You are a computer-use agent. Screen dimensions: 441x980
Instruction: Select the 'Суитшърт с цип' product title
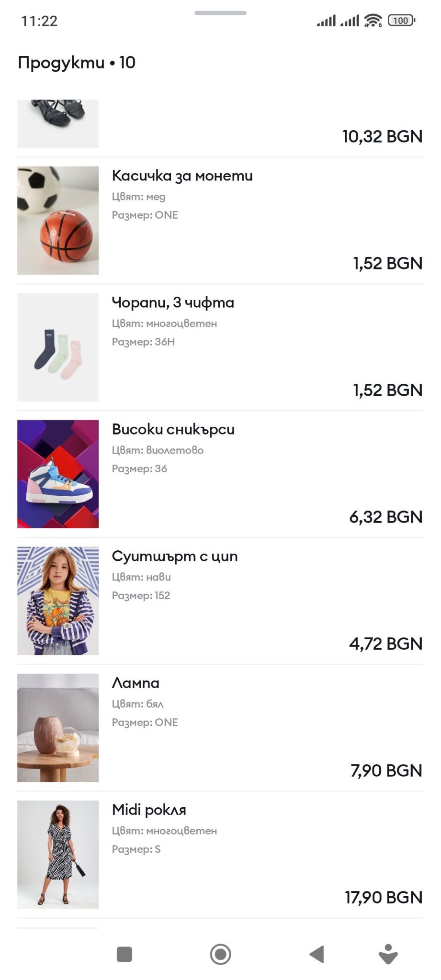point(175,556)
